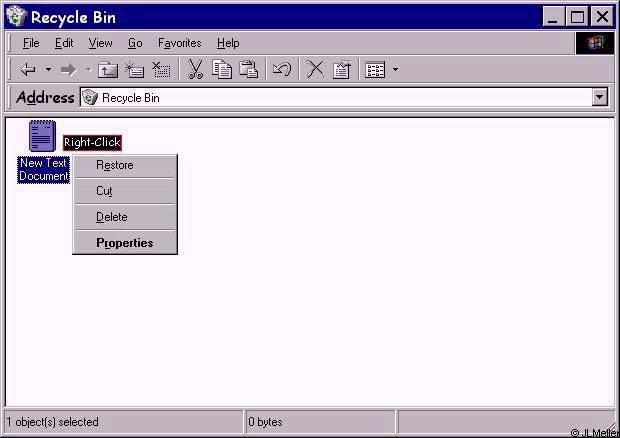The image size is (620, 438).
Task: Click the Views toolbar icon
Action: click(375, 70)
